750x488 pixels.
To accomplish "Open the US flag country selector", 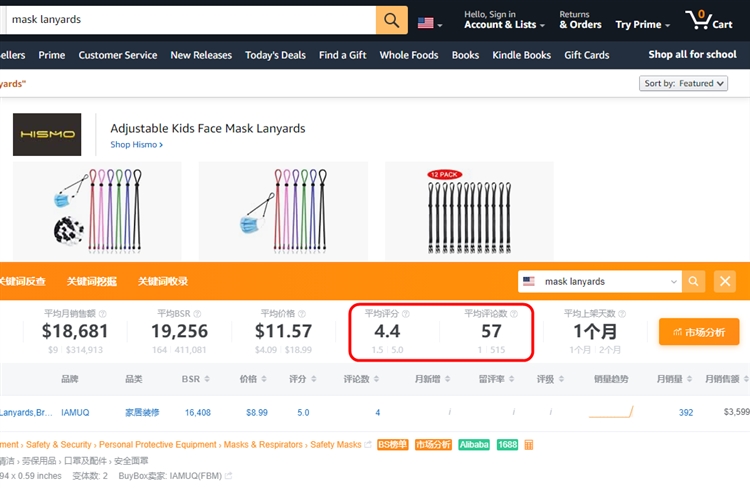I will pyautogui.click(x=430, y=21).
